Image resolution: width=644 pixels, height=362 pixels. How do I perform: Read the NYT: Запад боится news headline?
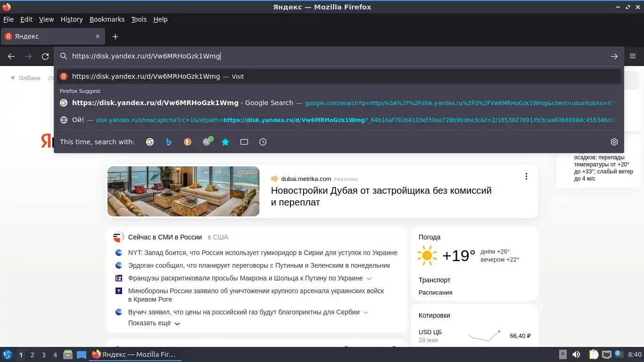pyautogui.click(x=263, y=253)
